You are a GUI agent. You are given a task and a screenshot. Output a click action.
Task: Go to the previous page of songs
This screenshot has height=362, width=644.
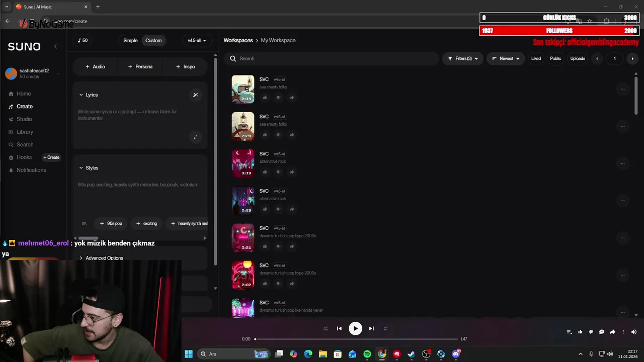pyautogui.click(x=597, y=59)
